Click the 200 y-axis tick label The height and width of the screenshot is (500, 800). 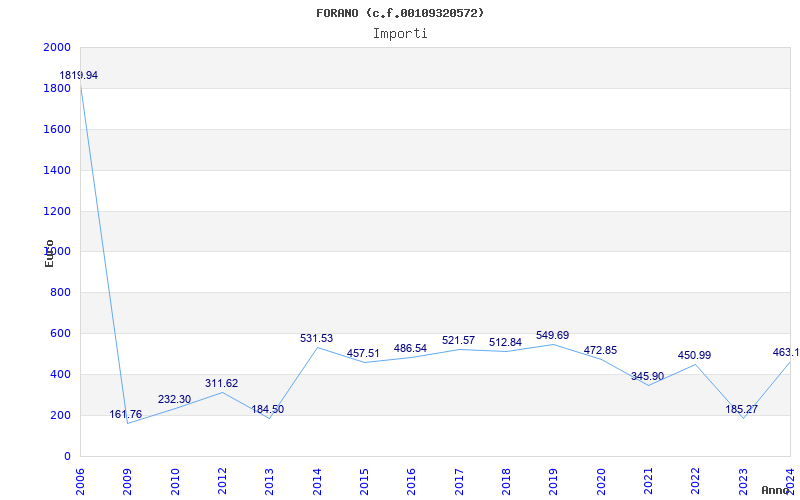[x=61, y=415]
